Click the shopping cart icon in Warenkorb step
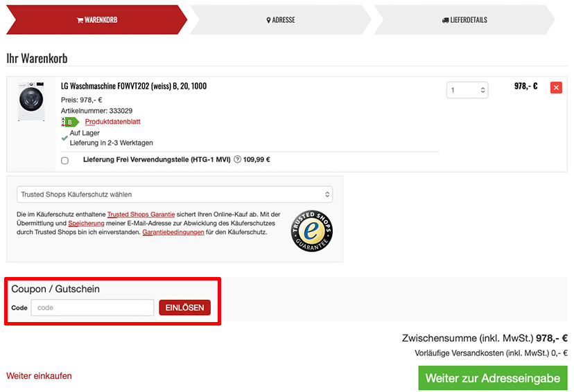The height and width of the screenshot is (392, 574). pos(80,20)
